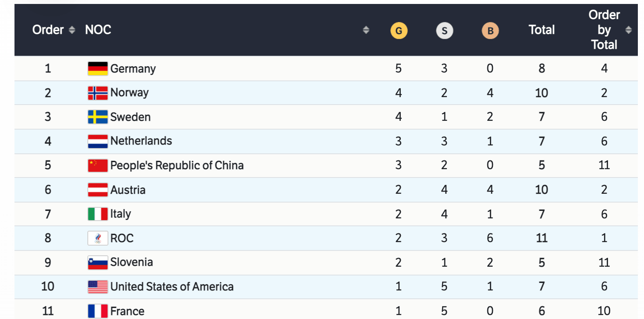Screen dimensions: 644x319
Task: Click the ROC emblem icon
Action: point(97,238)
